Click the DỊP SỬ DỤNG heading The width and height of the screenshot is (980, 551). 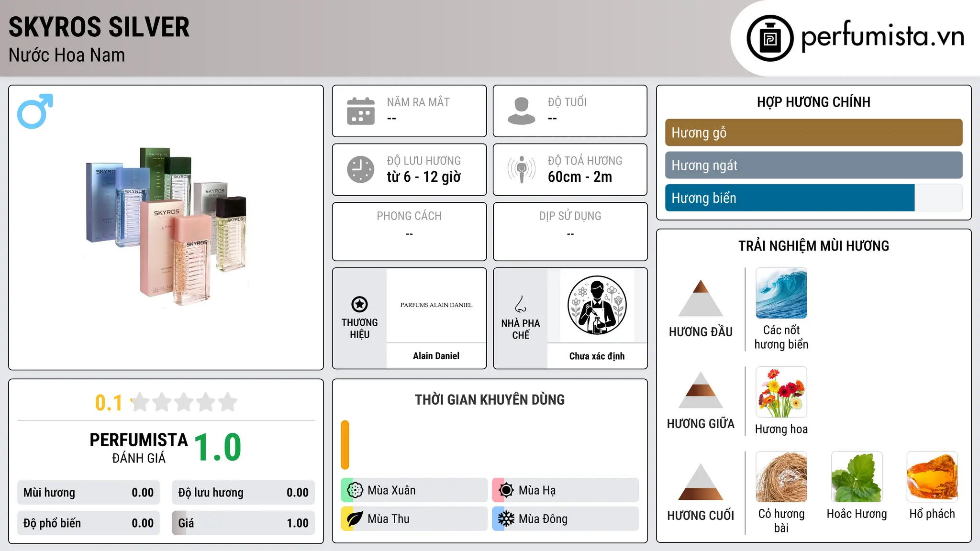click(x=570, y=216)
